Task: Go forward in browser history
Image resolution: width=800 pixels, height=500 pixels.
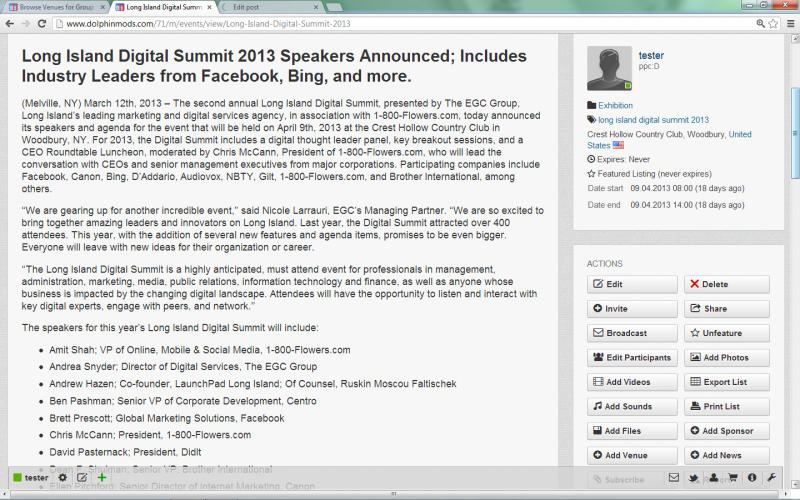Action: click(26, 23)
